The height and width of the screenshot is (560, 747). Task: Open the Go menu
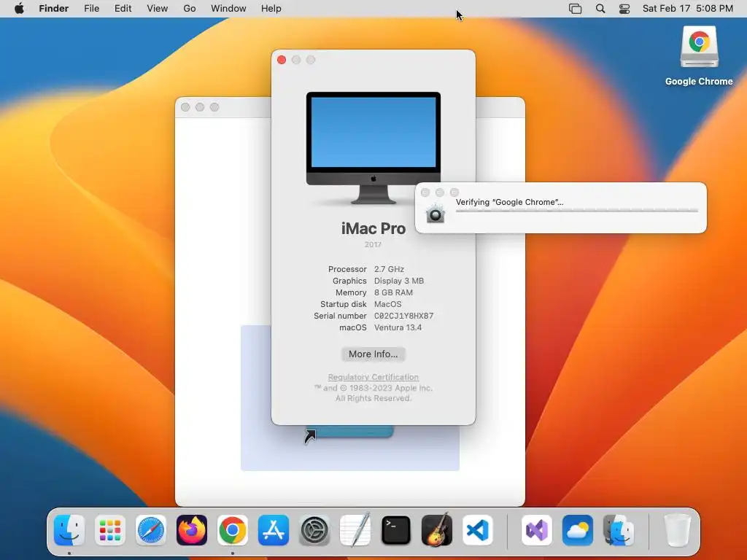tap(190, 9)
